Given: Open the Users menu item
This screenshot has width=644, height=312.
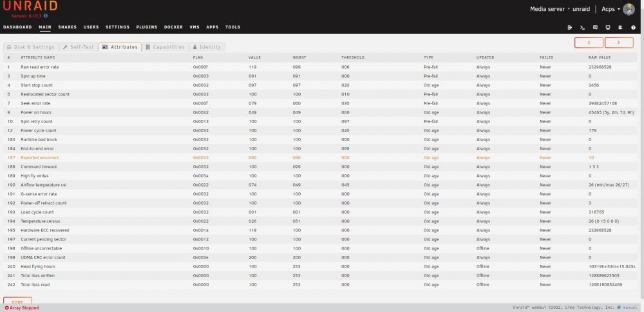Looking at the screenshot, I should pyautogui.click(x=91, y=27).
